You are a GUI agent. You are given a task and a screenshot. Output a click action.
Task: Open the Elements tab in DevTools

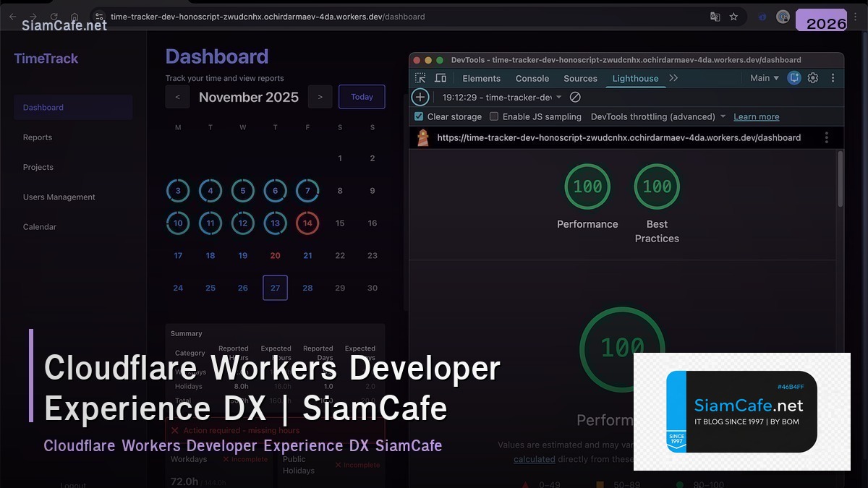coord(481,77)
